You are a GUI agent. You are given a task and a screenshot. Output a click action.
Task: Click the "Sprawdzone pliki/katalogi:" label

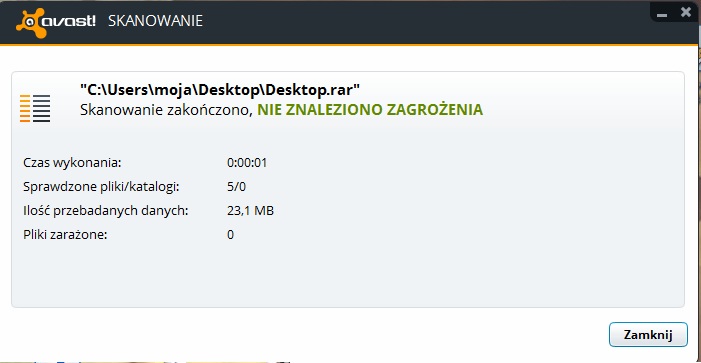[101, 187]
